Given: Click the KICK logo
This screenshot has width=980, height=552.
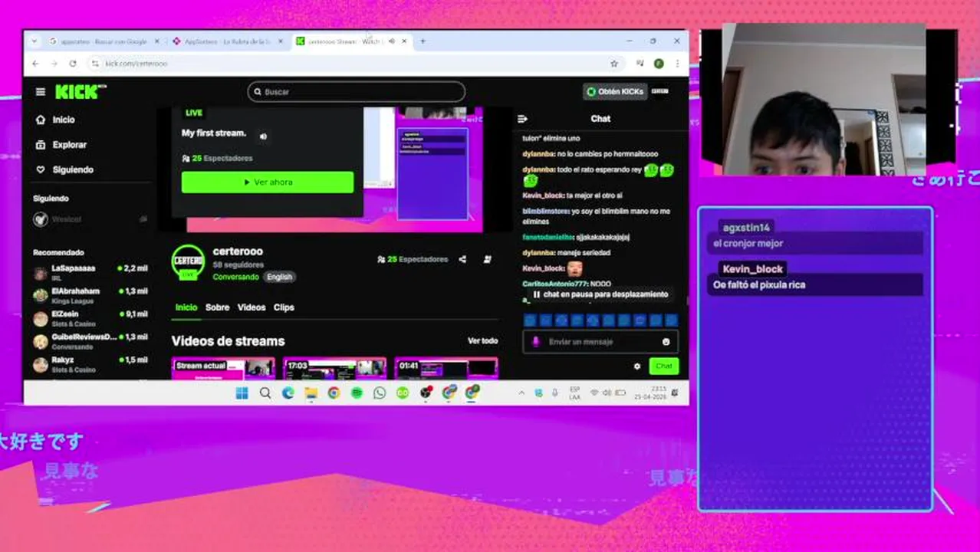Looking at the screenshot, I should click(x=80, y=92).
